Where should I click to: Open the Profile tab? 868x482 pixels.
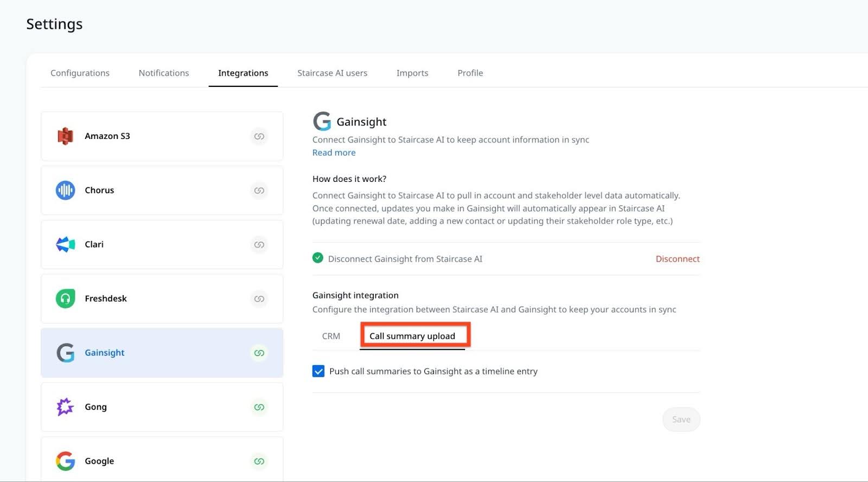pyautogui.click(x=470, y=73)
